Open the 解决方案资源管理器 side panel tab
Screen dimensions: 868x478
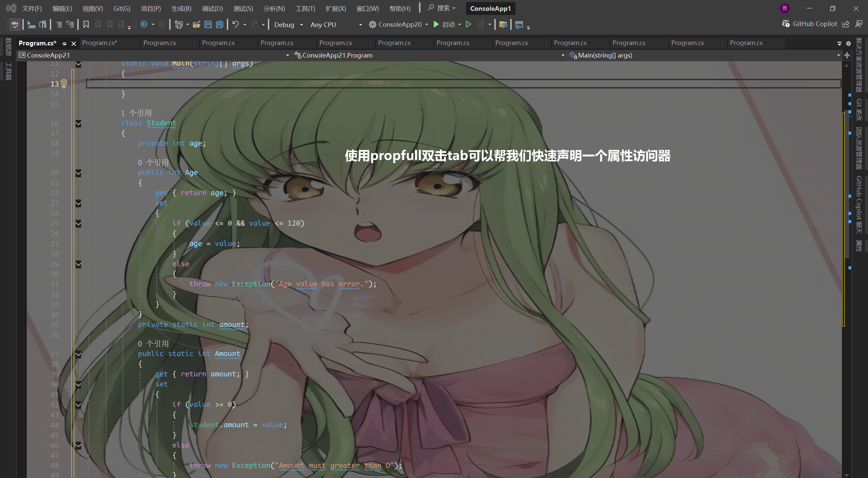point(859,65)
